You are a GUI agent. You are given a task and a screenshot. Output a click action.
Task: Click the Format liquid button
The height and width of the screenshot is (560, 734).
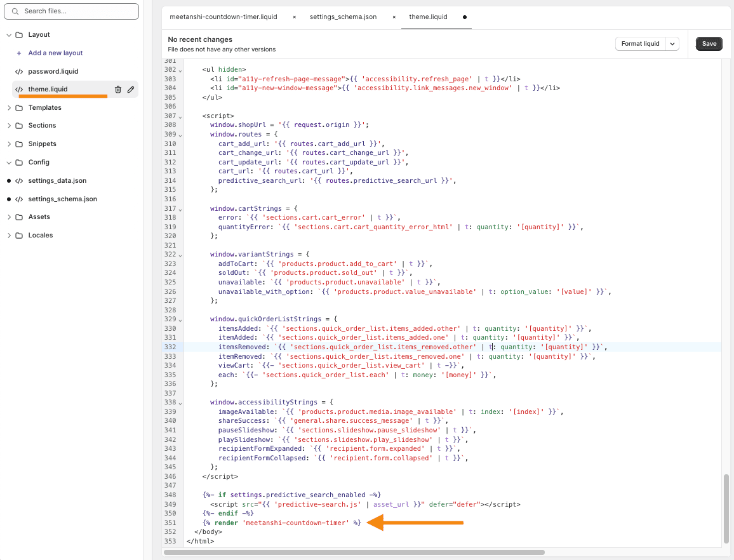(640, 44)
